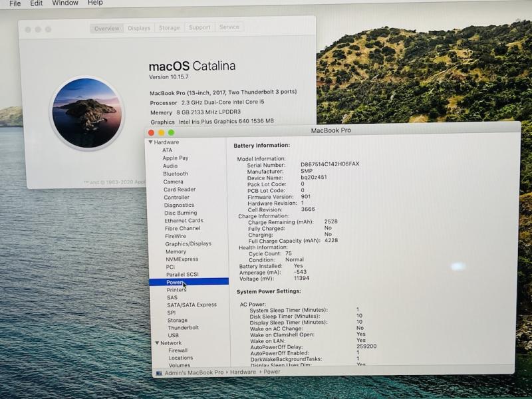Open the Edit menu
This screenshot has width=532, height=399.
click(x=37, y=3)
